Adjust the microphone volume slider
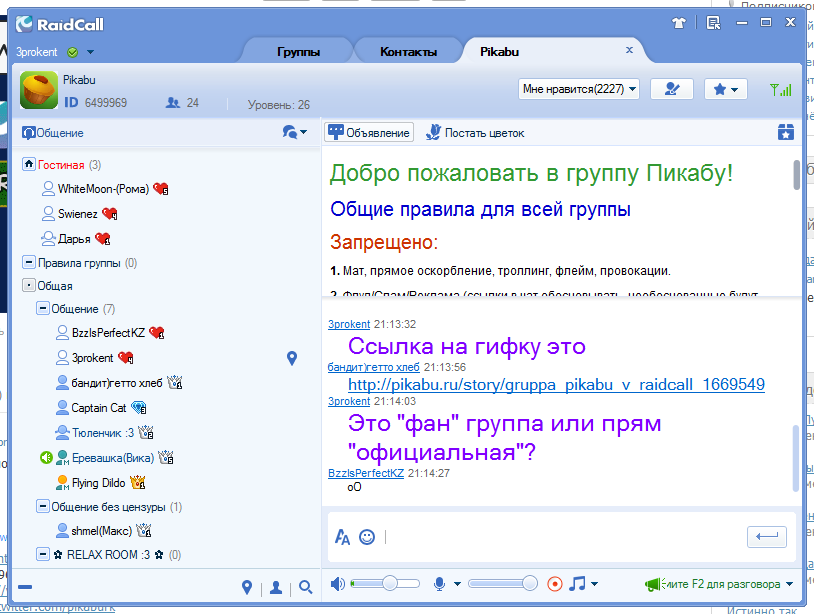The image size is (814, 614). click(x=503, y=584)
